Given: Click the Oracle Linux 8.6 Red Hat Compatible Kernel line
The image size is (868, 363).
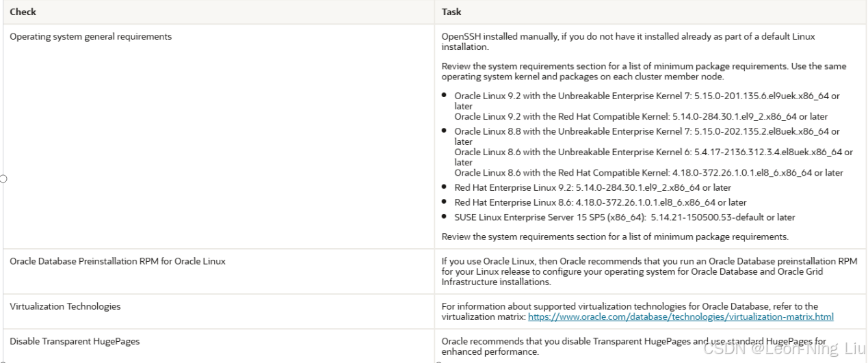Looking at the screenshot, I should coord(648,173).
